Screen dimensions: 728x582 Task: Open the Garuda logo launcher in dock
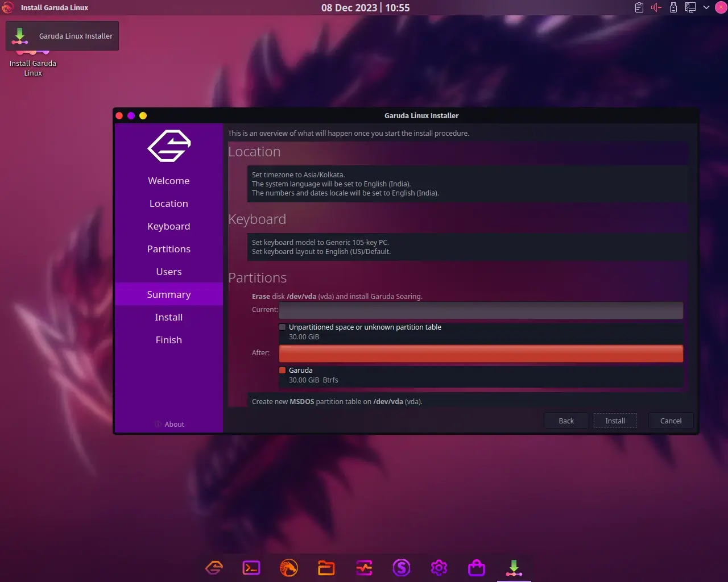214,567
